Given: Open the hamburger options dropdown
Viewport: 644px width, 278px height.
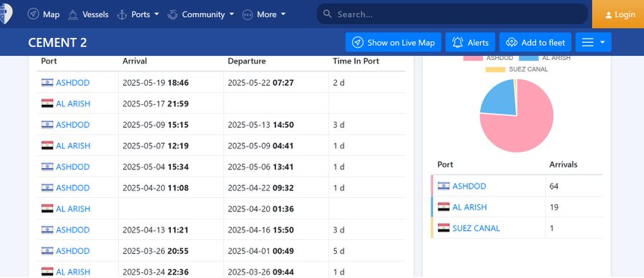Looking at the screenshot, I should click(x=593, y=42).
